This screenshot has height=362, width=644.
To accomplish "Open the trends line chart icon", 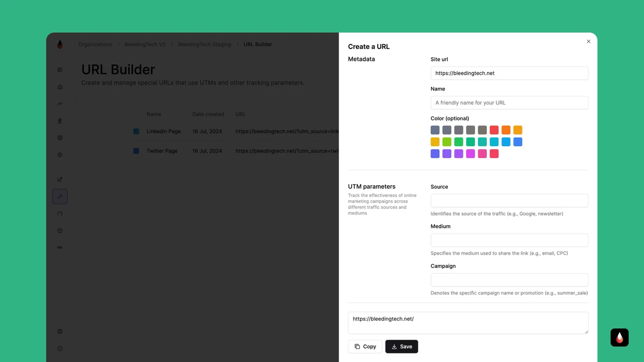I will point(60,104).
